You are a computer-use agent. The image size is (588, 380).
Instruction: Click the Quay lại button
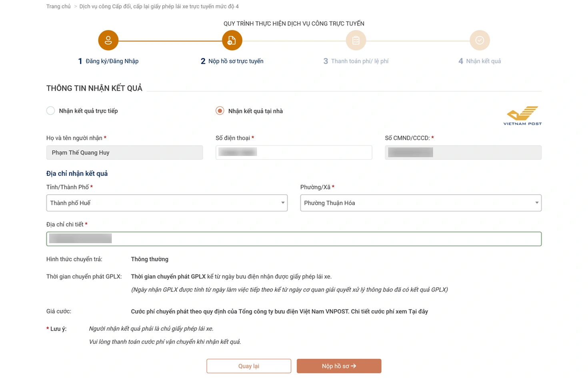[249, 366]
